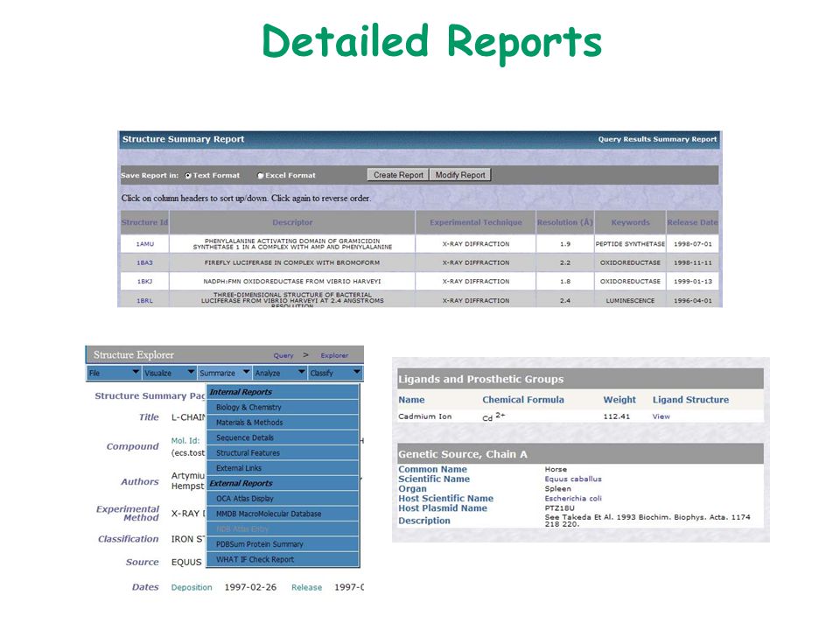840x630 pixels.
Task: Open the Analyze dropdown menu
Action: [280, 373]
